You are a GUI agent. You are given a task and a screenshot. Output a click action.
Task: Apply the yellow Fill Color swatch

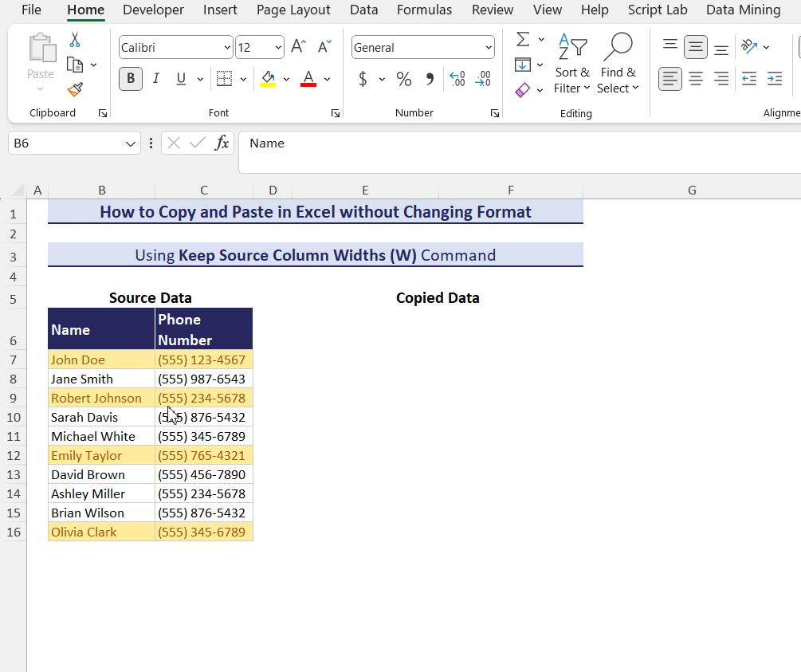point(268,79)
